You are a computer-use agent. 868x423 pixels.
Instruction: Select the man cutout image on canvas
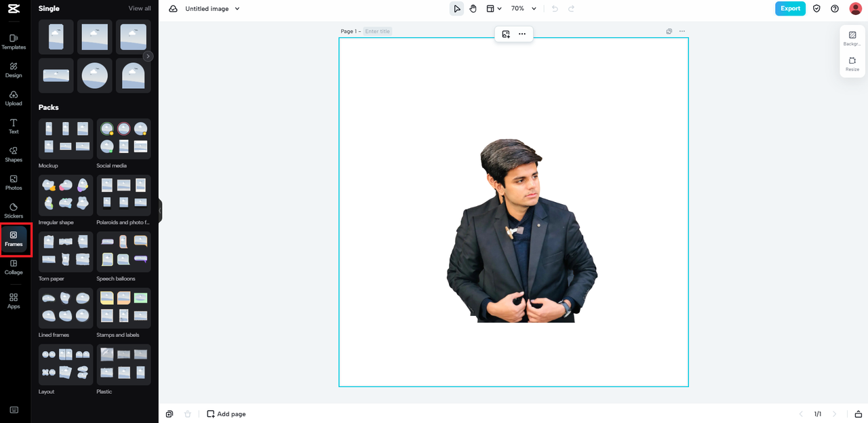click(521, 230)
